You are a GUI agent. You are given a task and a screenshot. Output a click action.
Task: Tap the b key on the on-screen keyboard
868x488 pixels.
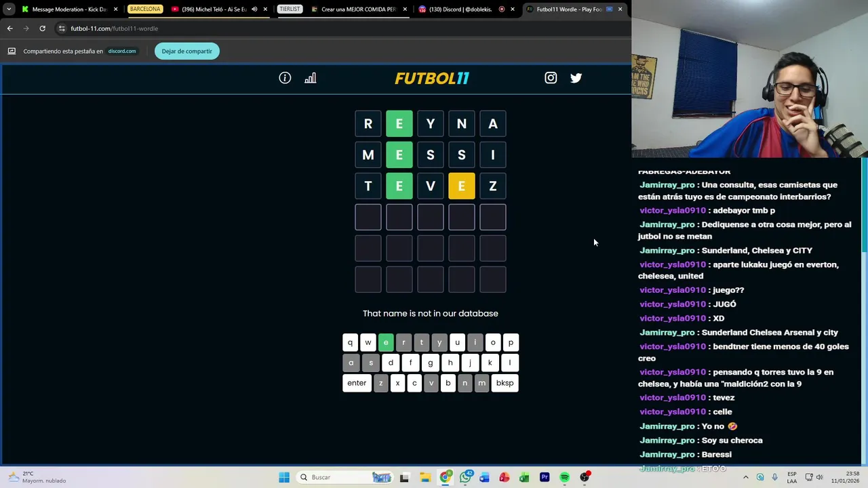448,383
